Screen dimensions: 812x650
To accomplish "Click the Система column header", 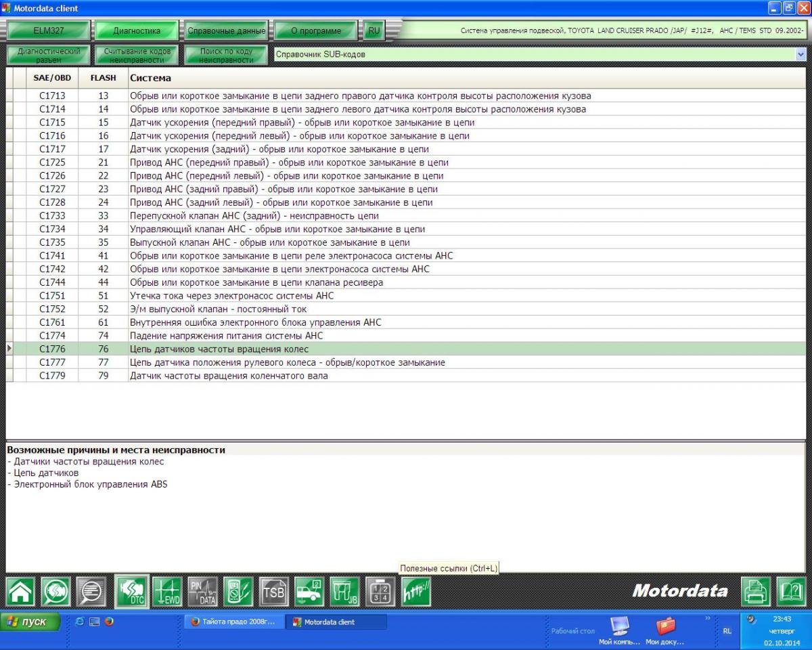I will click(467, 78).
